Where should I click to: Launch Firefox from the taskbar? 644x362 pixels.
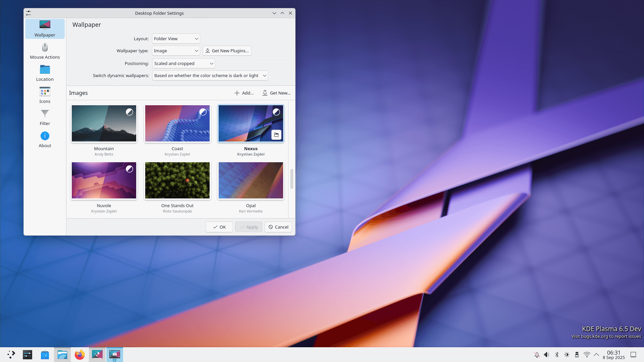pyautogui.click(x=79, y=355)
